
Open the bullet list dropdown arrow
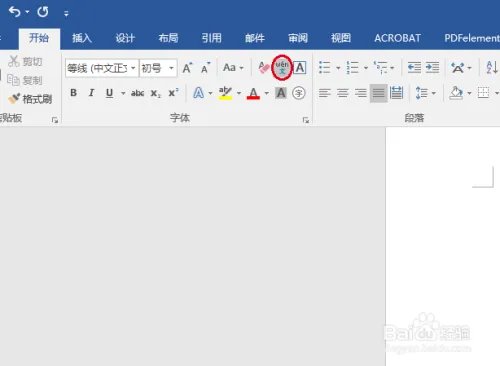338,68
